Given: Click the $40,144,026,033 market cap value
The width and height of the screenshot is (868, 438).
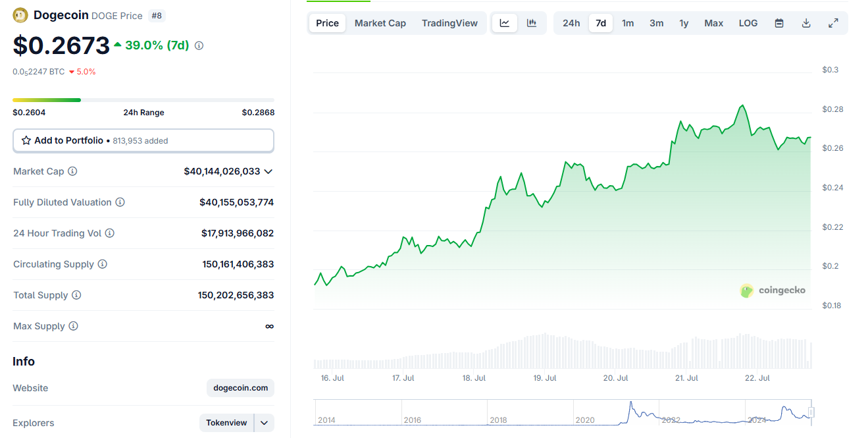Looking at the screenshot, I should pos(222,171).
